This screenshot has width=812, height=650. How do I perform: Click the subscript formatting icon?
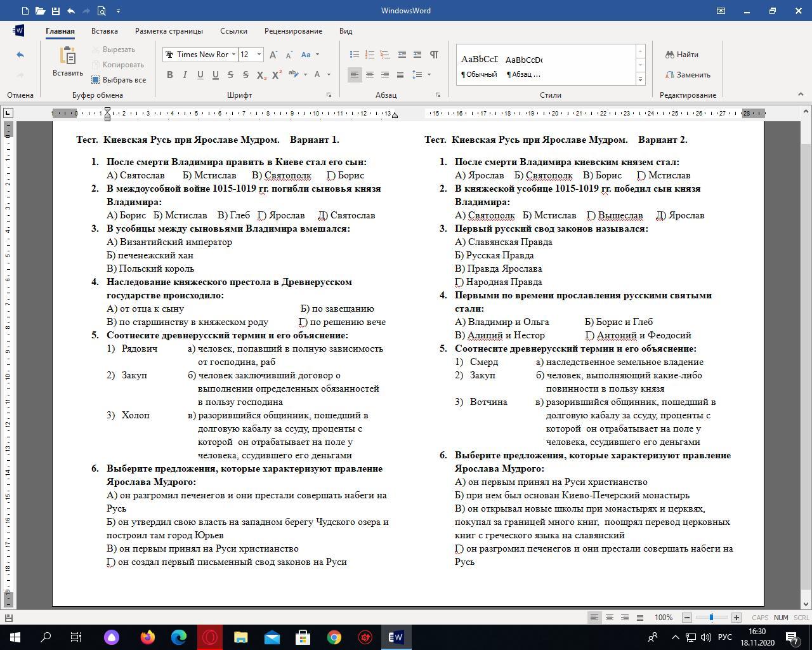point(261,75)
